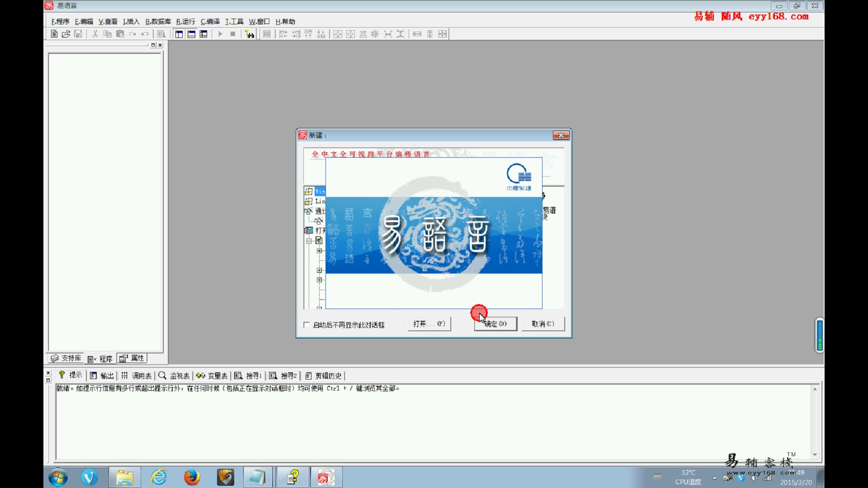The width and height of the screenshot is (868, 488).
Task: Click the 取消(C) button
Action: 543,324
